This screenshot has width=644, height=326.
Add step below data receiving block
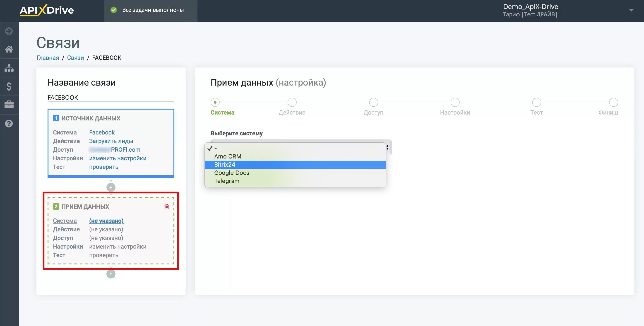[111, 274]
